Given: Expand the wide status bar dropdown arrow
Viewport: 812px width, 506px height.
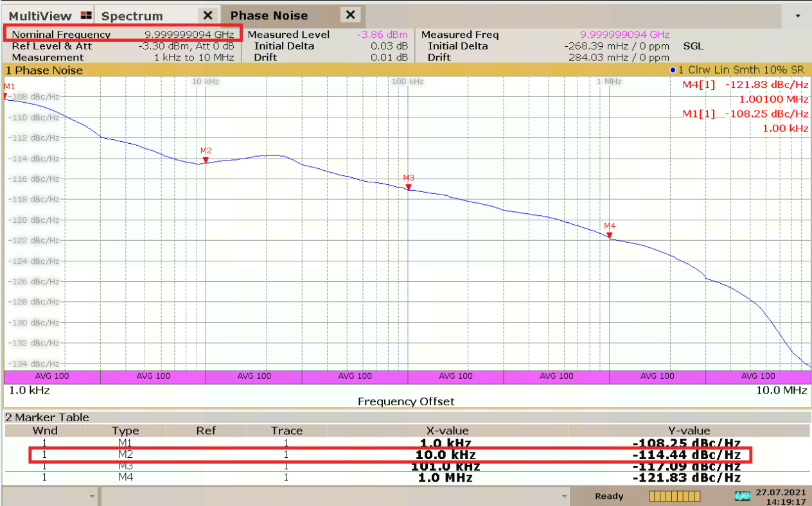Looking at the screenshot, I should [x=565, y=496].
